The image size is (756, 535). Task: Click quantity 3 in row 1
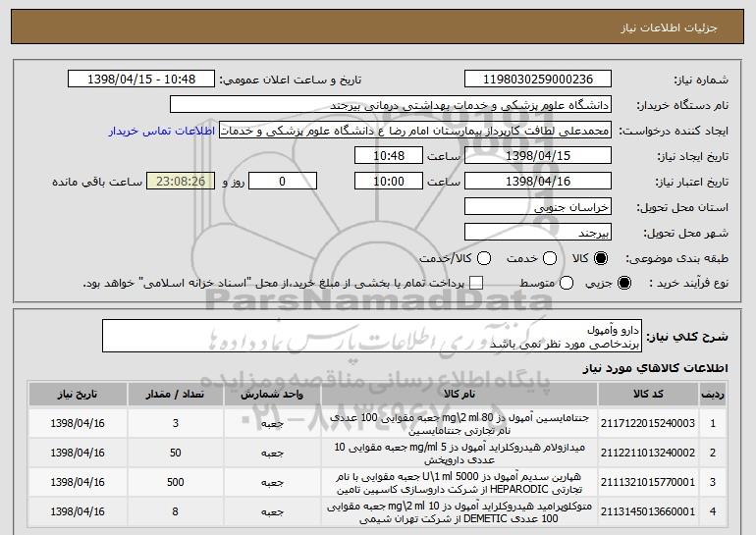coord(176,424)
